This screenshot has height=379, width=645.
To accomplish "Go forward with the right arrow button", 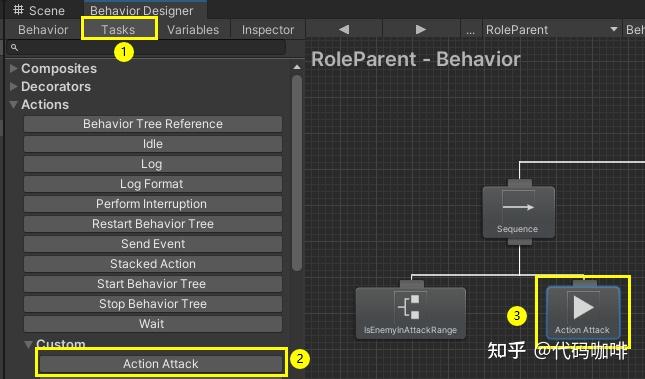I will [x=420, y=30].
